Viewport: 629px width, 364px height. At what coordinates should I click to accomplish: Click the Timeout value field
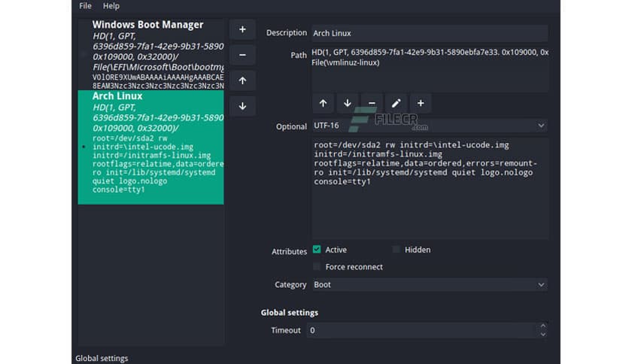pyautogui.click(x=422, y=330)
